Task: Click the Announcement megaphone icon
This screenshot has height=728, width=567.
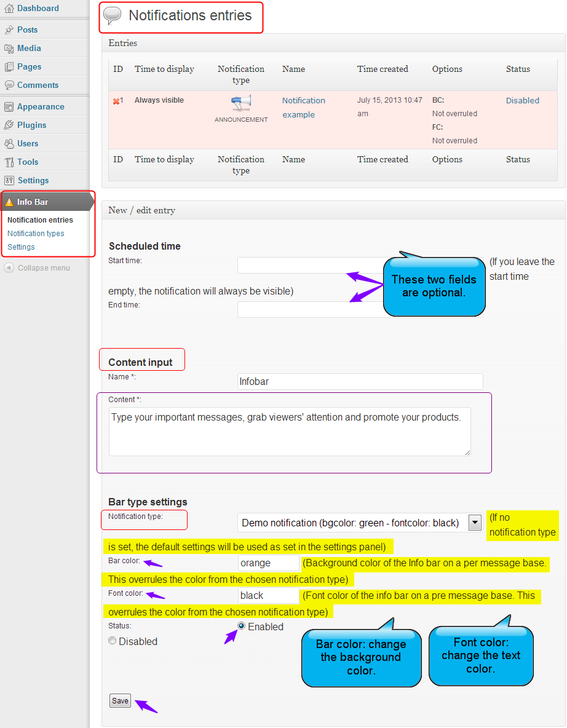Action: point(241,103)
